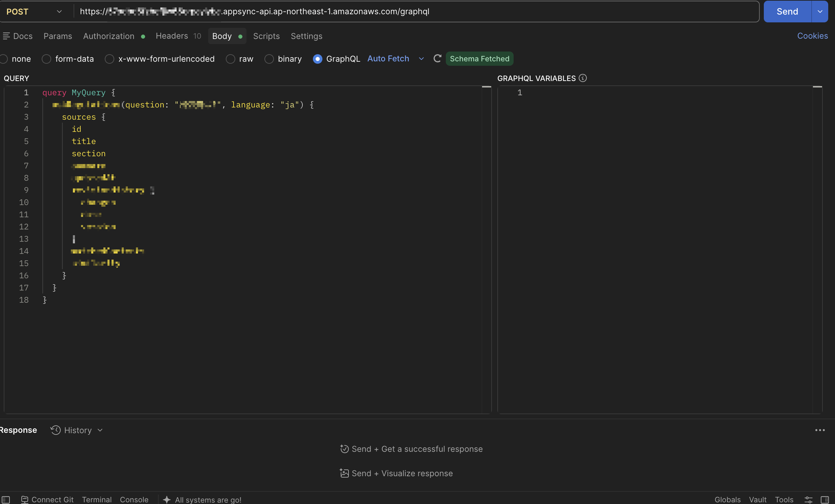Click Send + Get a successful response
835x504 pixels.
tap(411, 449)
